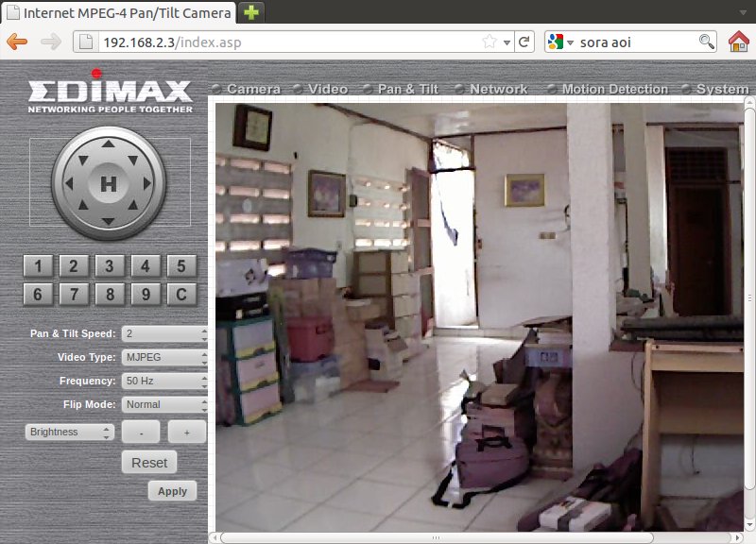756x544 pixels.
Task: Click the left scroll arrow at bottom
Action: point(215,536)
